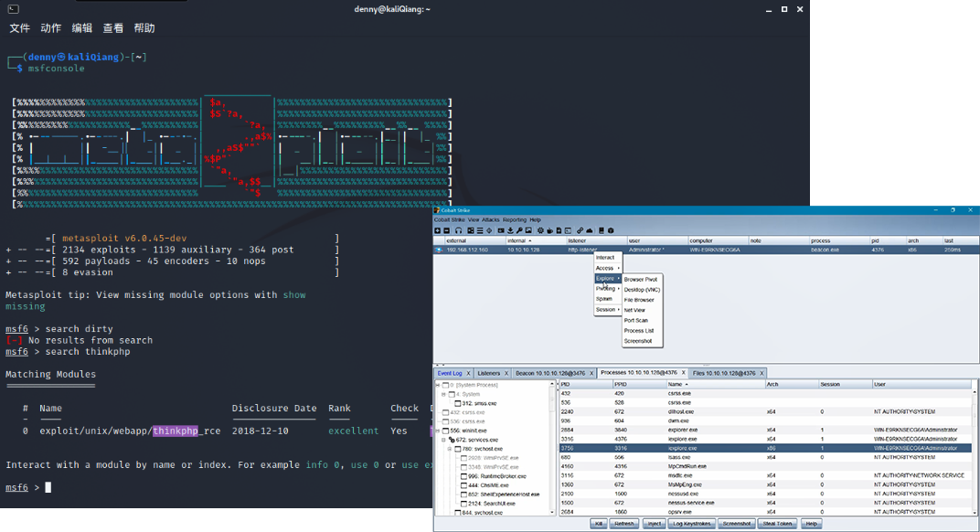Open Listeners via the headphones toolbar icon
The width and height of the screenshot is (980, 532).
458,230
